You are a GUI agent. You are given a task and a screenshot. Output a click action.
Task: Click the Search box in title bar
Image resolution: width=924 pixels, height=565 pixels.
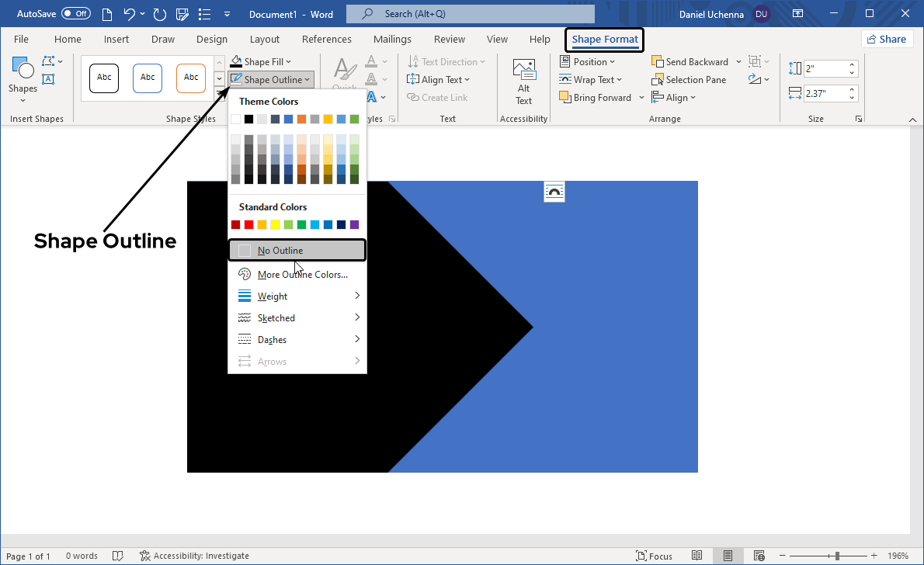[470, 14]
